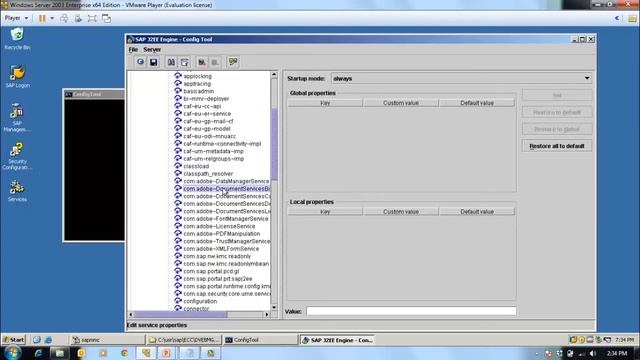Click the VMware full screen mode icon
The height and width of the screenshot is (360, 640).
coord(92,18)
